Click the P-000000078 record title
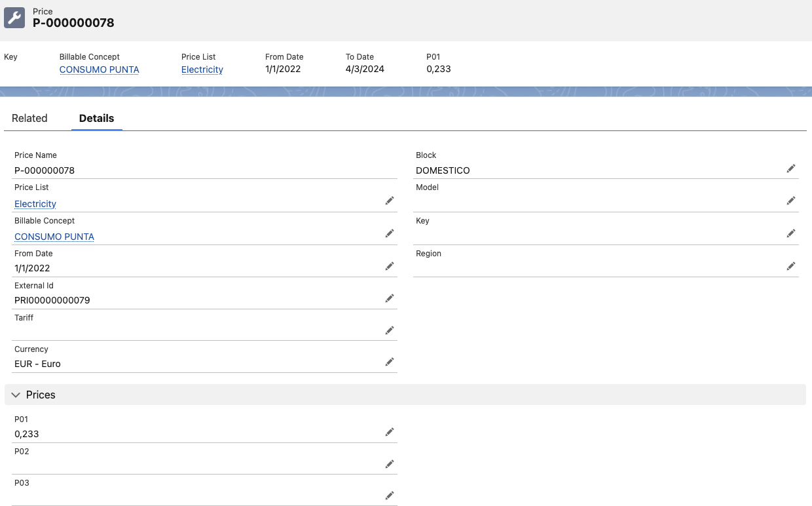This screenshot has width=812, height=506. [x=73, y=23]
